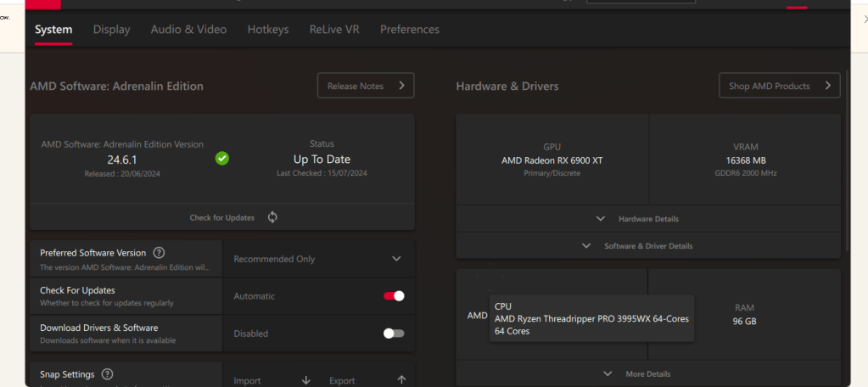The image size is (868, 387).
Task: Open the Preferences tab
Action: (x=410, y=30)
